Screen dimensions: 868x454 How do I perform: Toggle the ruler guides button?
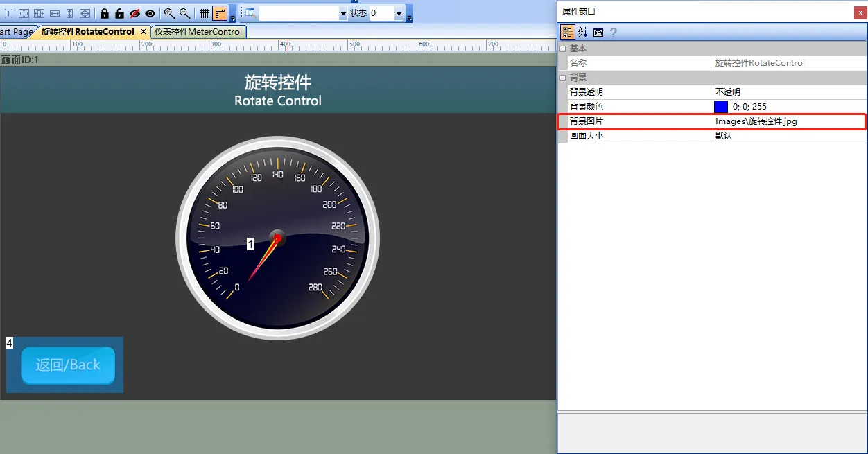coord(220,13)
